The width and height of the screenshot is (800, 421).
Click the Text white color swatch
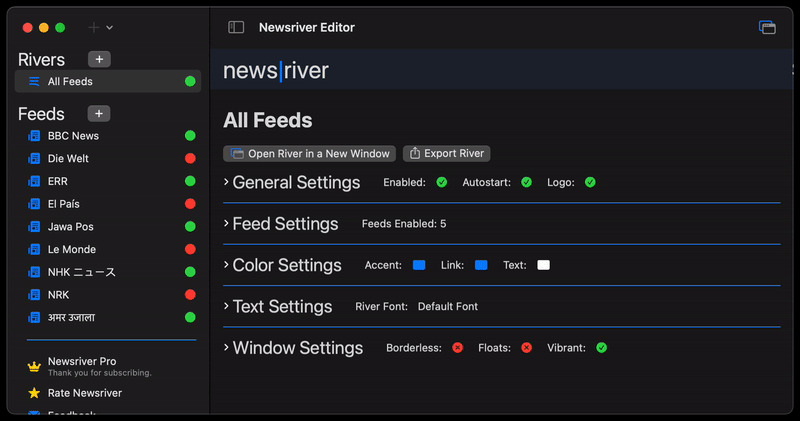pos(543,265)
